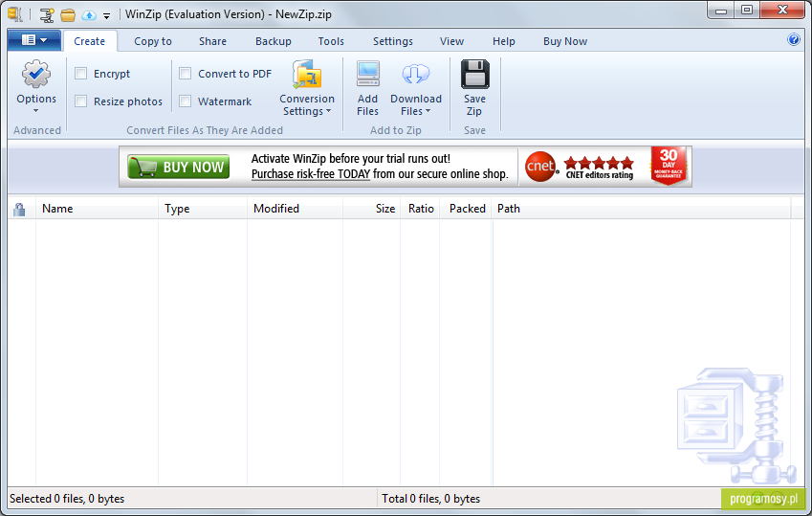Minimize the WinZip window
The image size is (812, 516).
click(x=721, y=11)
